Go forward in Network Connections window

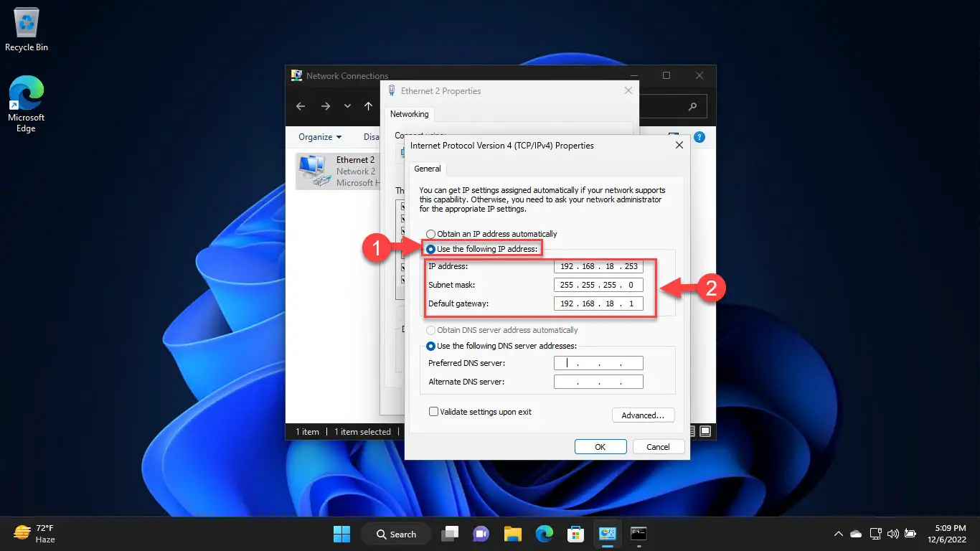325,106
